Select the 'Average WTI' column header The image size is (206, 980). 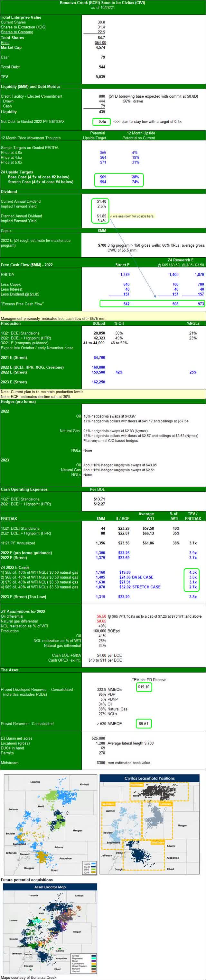146,516
